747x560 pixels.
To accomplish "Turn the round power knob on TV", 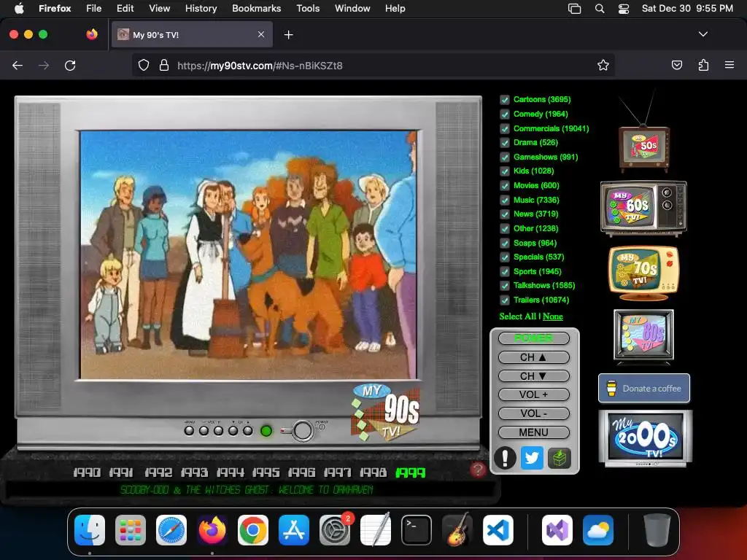I will (303, 430).
